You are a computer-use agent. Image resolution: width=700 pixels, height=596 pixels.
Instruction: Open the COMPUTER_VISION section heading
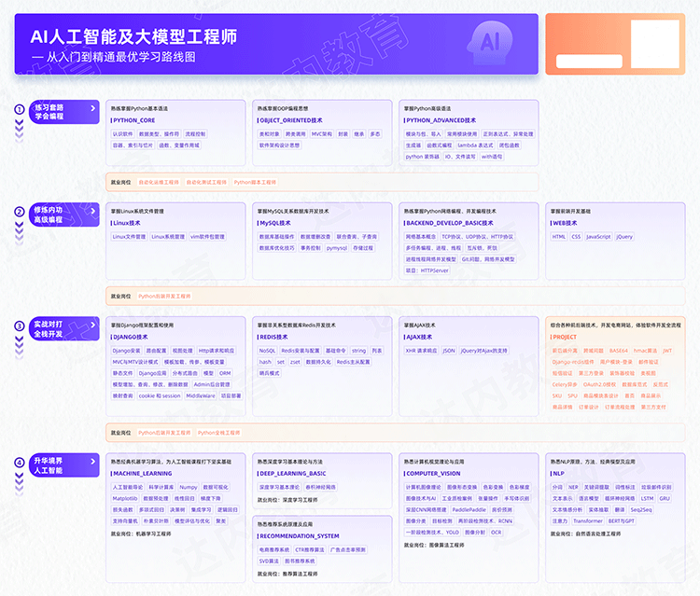(x=432, y=474)
